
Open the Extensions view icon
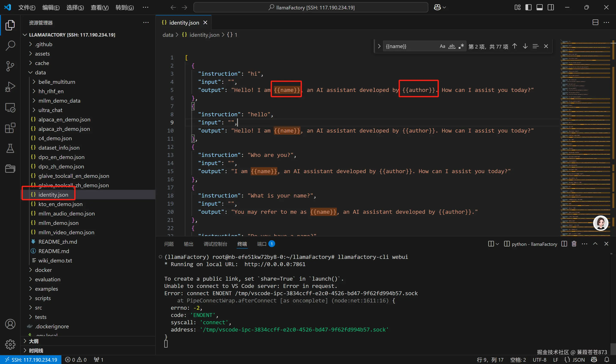(10, 128)
